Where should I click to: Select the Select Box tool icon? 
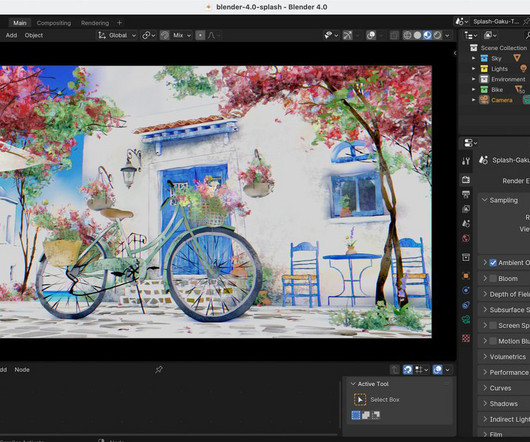[x=360, y=399]
